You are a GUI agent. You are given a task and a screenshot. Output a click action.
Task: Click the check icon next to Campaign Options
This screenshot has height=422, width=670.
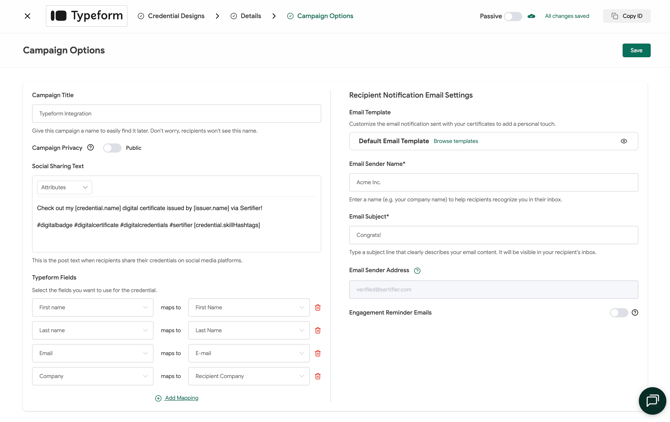click(290, 16)
